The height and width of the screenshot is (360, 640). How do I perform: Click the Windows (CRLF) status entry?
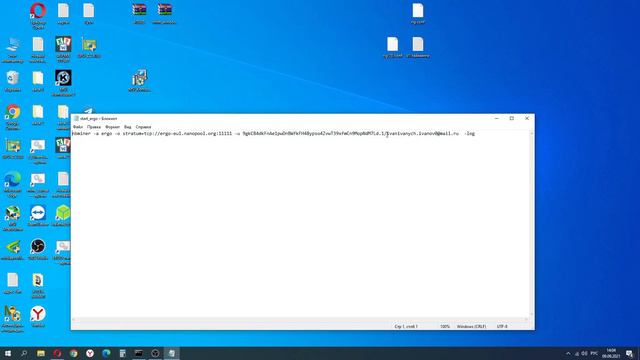(x=471, y=327)
